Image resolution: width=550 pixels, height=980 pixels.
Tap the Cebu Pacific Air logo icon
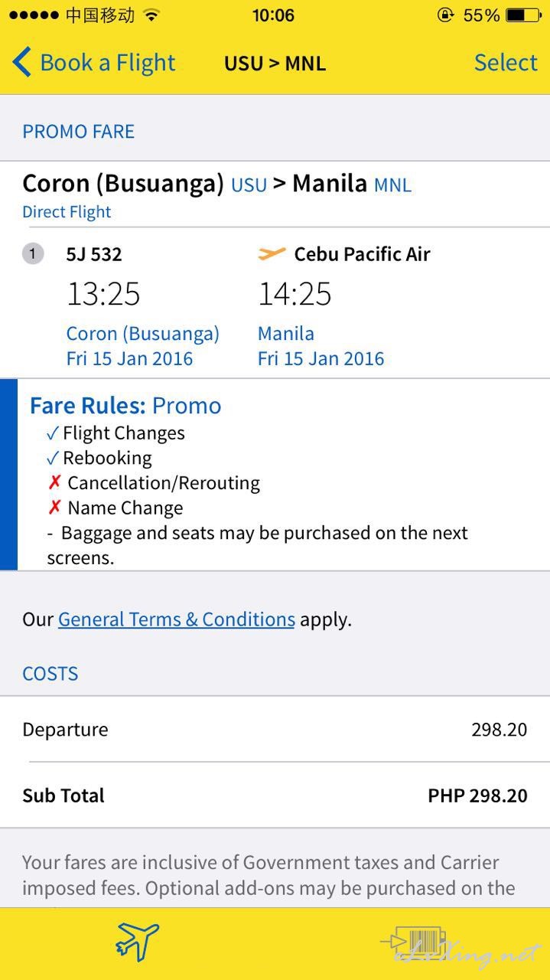[272, 254]
